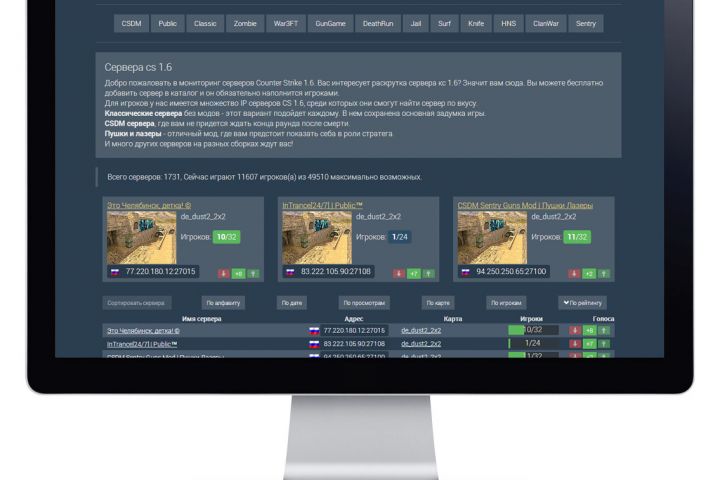The image size is (720, 480).
Task: Click address 77.220.180.12:27015 in the table
Action: point(354,330)
